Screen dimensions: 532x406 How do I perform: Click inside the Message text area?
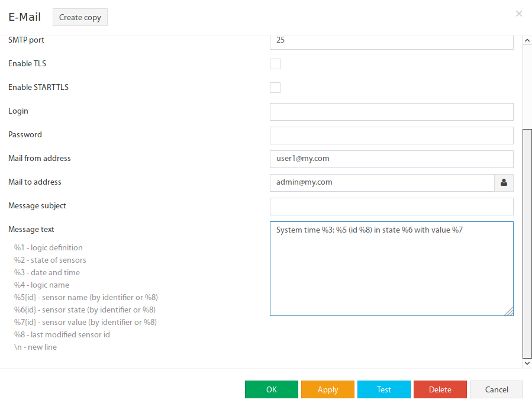(392, 269)
